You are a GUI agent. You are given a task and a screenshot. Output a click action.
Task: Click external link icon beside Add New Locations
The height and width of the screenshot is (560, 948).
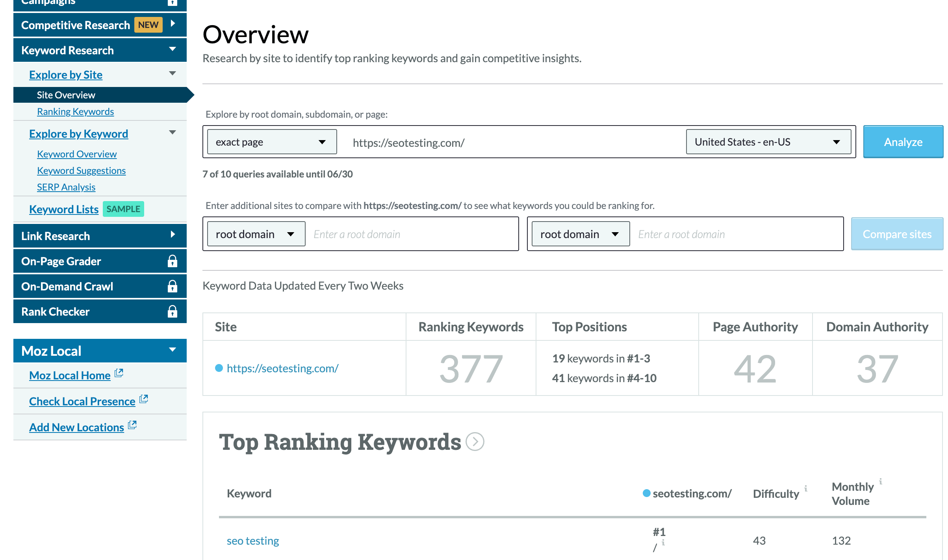pyautogui.click(x=132, y=425)
